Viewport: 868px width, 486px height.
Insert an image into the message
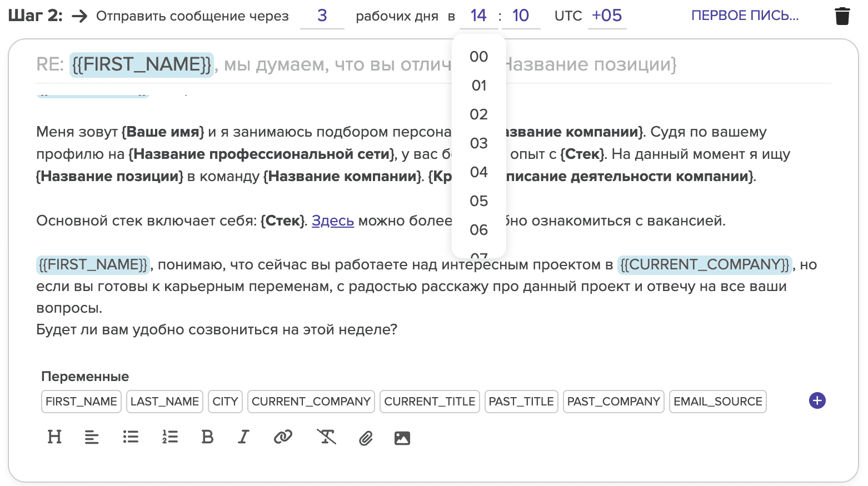[402, 438]
